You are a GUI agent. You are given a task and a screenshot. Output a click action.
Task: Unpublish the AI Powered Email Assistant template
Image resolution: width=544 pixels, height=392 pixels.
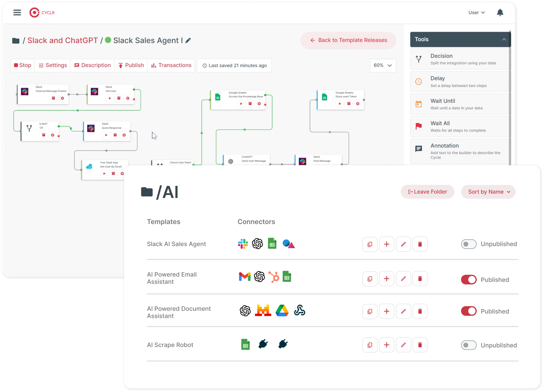click(469, 279)
